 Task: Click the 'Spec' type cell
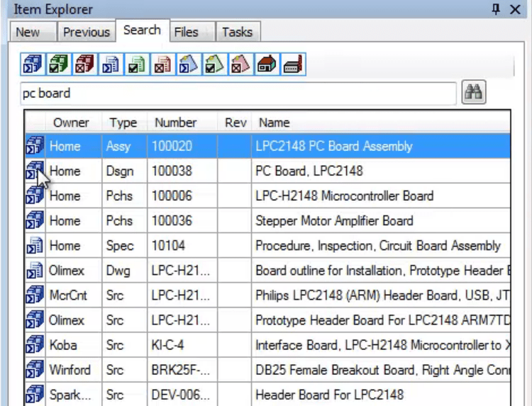coord(125,245)
